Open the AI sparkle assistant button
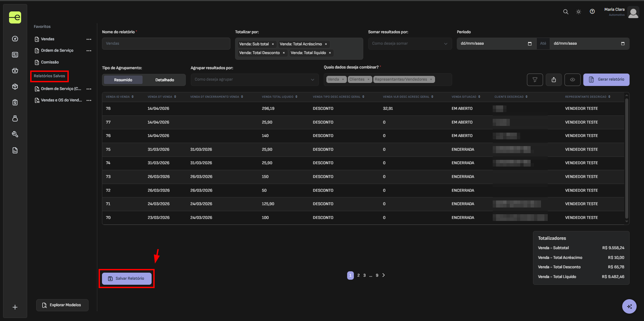Image resolution: width=644 pixels, height=321 pixels. coord(629,306)
